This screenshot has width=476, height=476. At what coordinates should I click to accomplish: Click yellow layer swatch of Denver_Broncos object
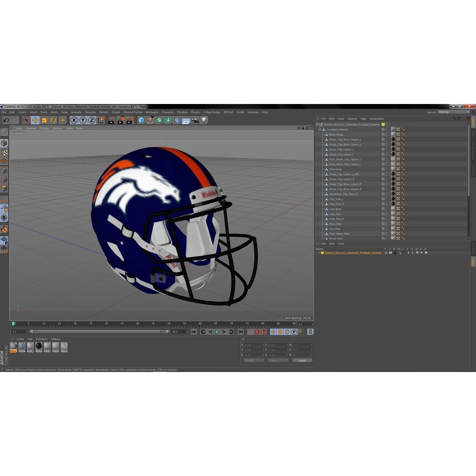(x=383, y=124)
